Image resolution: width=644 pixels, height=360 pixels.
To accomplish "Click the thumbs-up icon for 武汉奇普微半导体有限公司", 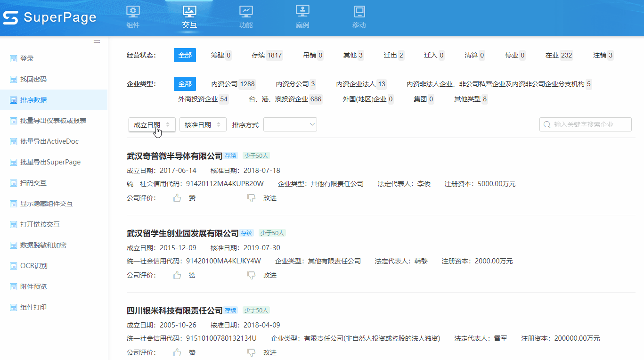I will click(x=177, y=197).
